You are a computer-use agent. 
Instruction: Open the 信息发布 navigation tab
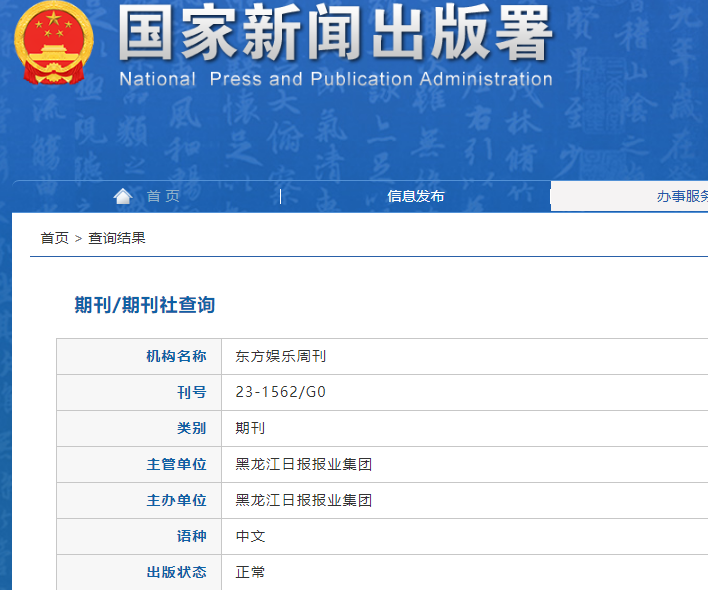point(415,196)
